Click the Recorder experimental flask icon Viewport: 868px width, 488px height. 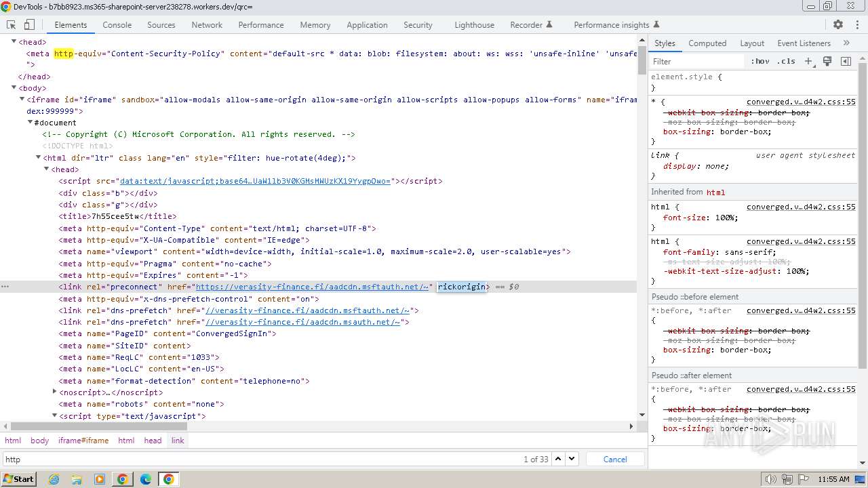coord(549,24)
